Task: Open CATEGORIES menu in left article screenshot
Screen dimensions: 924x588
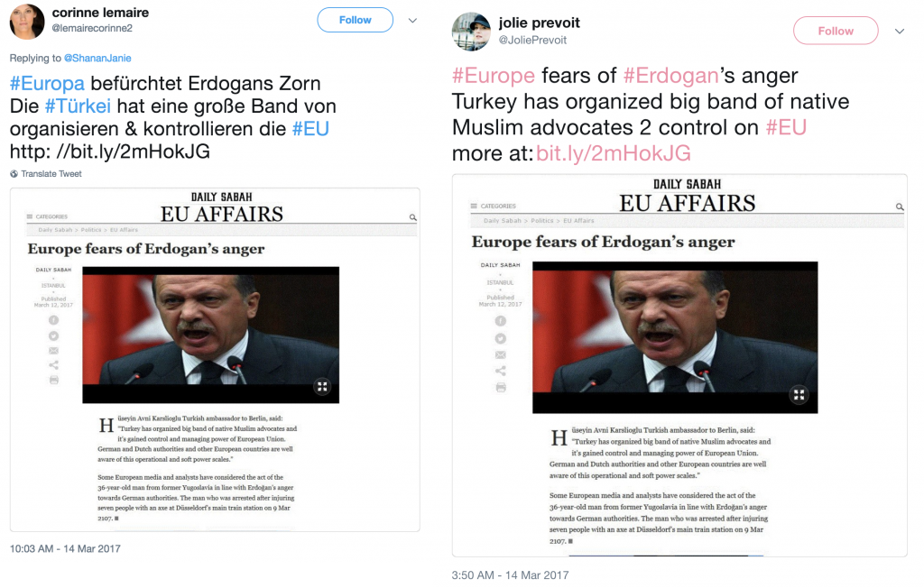Action: tap(47, 216)
